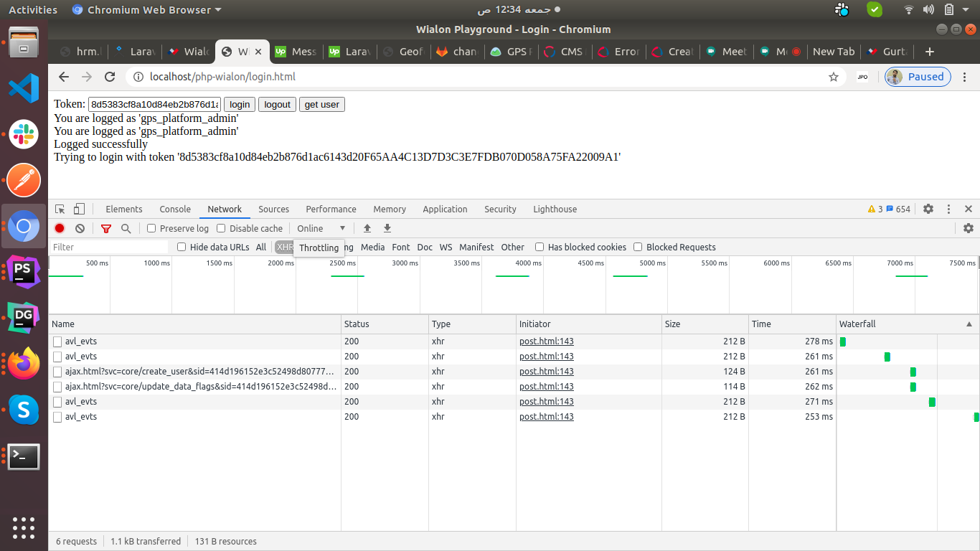Click the import HAR upload arrow

[x=367, y=228]
